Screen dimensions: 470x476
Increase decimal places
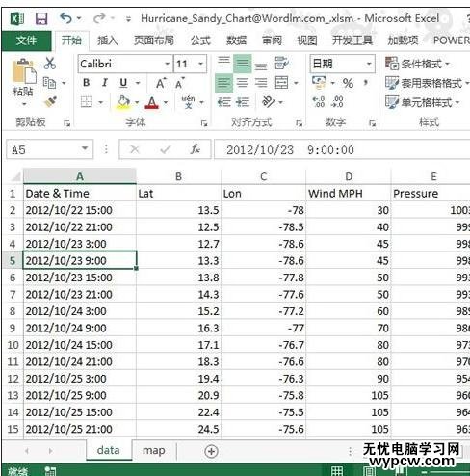(319, 102)
